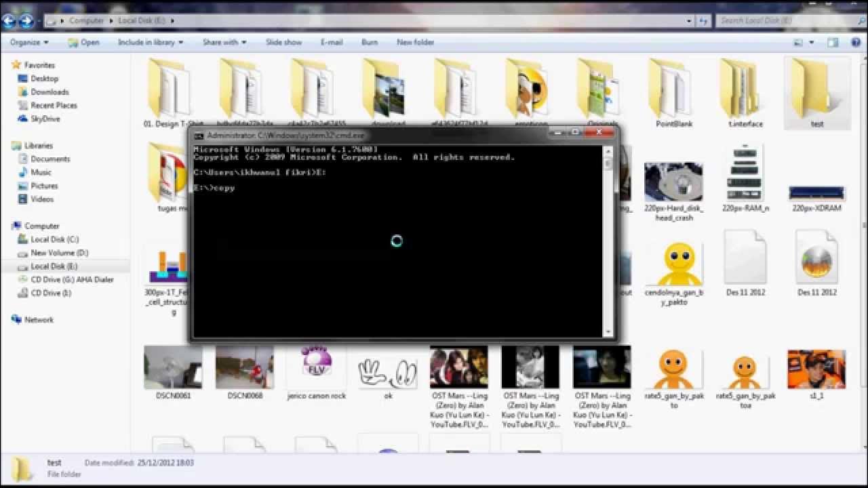868x488 pixels.
Task: Open Downloads in the navigation pane
Action: click(x=50, y=91)
